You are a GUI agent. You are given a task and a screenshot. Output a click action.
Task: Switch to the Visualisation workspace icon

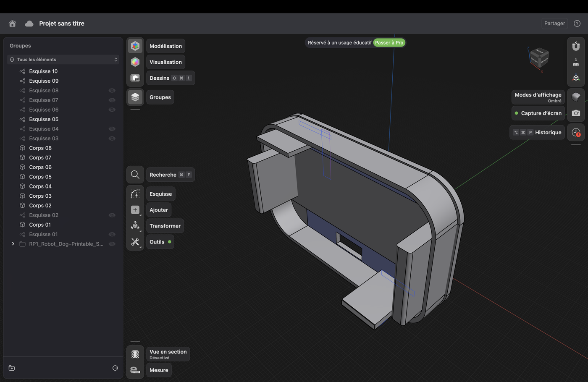[135, 62]
